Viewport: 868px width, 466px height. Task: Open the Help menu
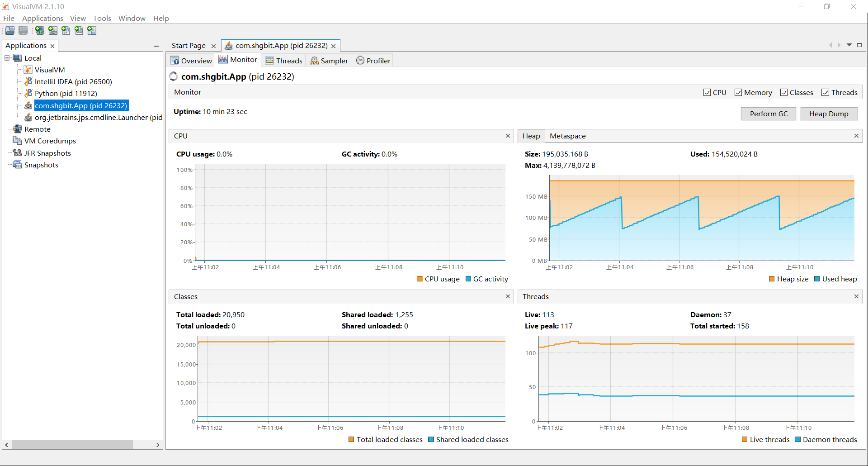161,18
